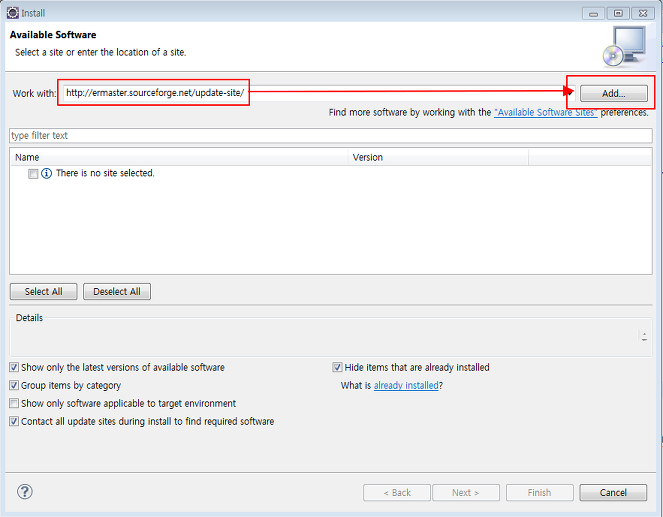Click the Select All button
This screenshot has width=663, height=517.
point(44,291)
